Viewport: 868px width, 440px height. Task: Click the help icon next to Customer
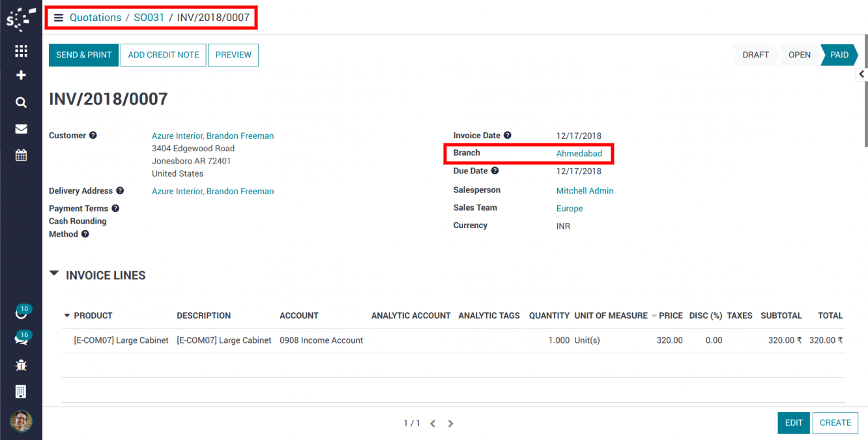(x=93, y=136)
